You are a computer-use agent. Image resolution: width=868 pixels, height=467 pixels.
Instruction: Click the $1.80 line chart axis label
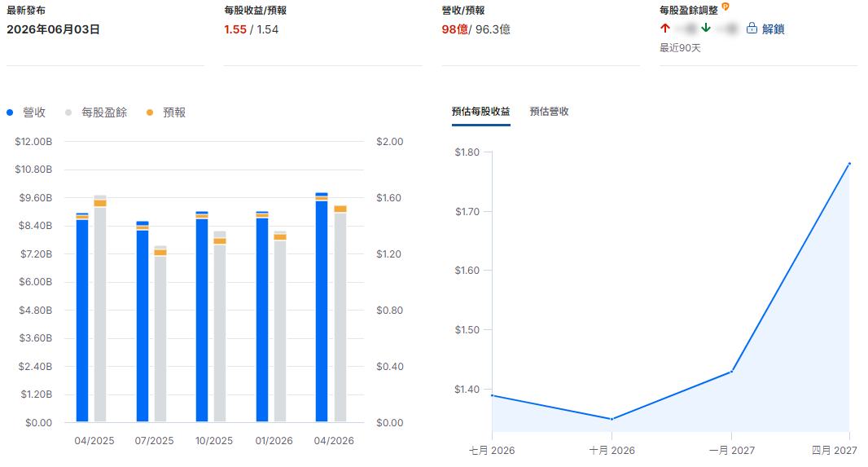(x=467, y=152)
